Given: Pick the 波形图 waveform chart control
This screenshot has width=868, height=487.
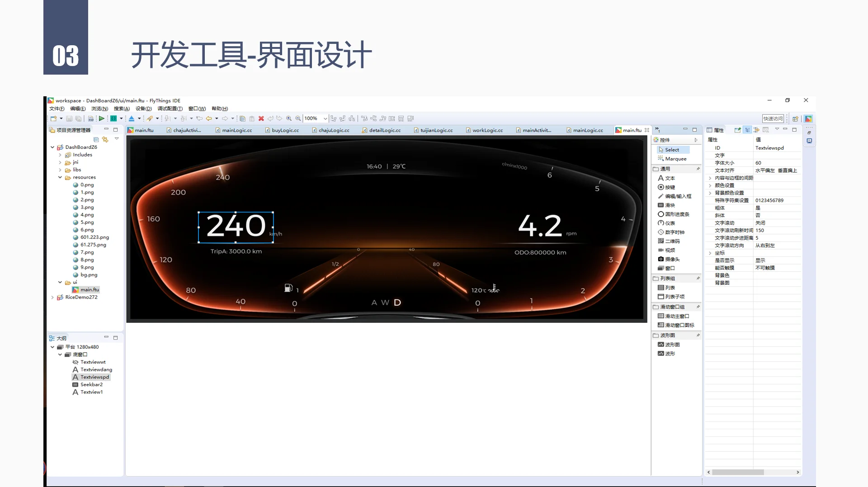Looking at the screenshot, I should pyautogui.click(x=669, y=345).
